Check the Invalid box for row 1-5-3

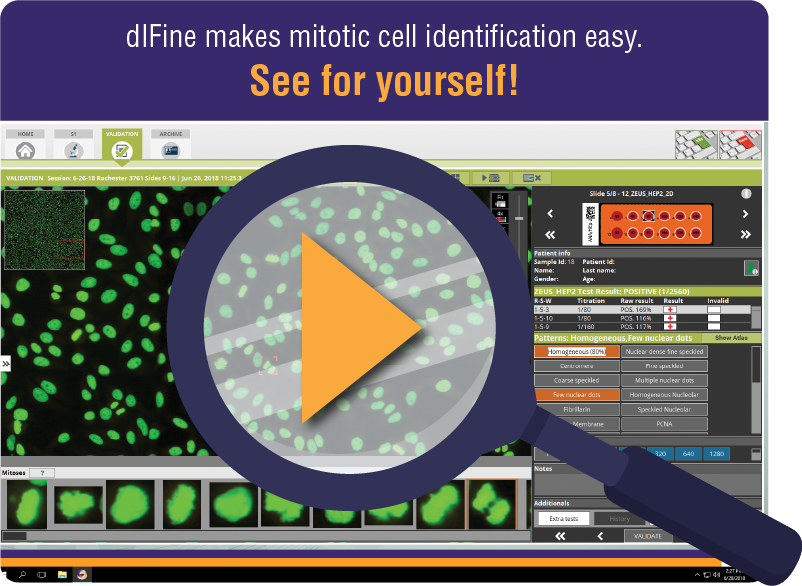tap(714, 309)
